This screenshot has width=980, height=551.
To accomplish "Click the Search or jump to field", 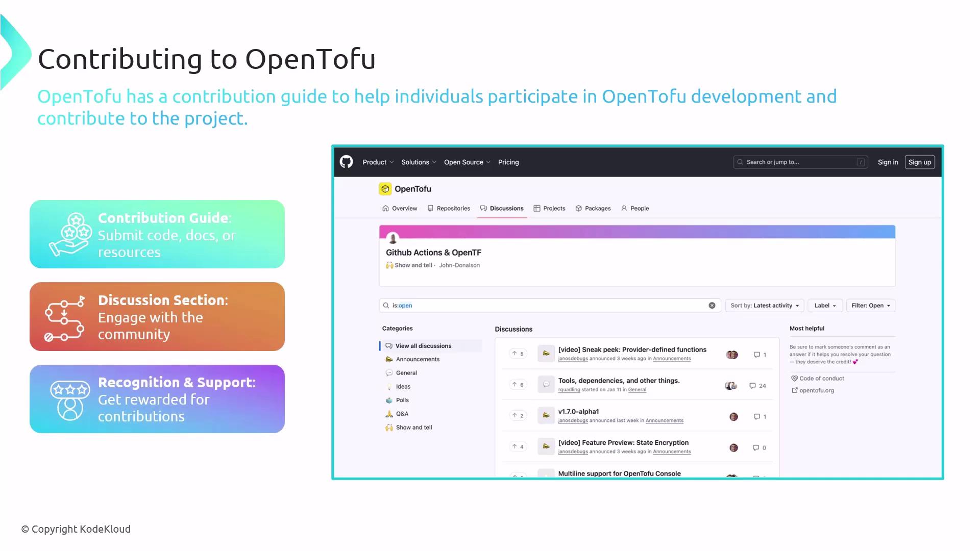I will pyautogui.click(x=799, y=162).
